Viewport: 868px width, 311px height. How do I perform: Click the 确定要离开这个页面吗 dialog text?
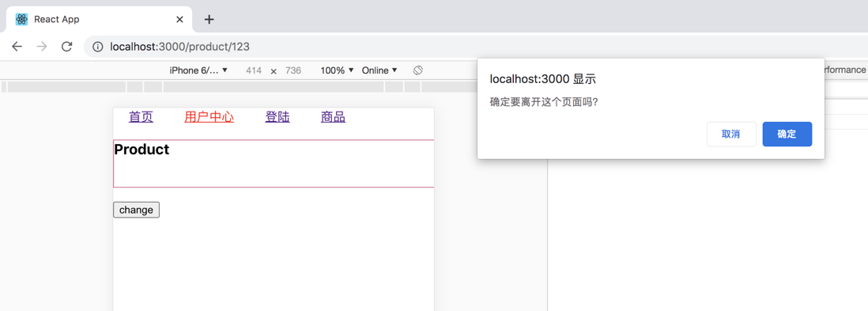pyautogui.click(x=544, y=103)
